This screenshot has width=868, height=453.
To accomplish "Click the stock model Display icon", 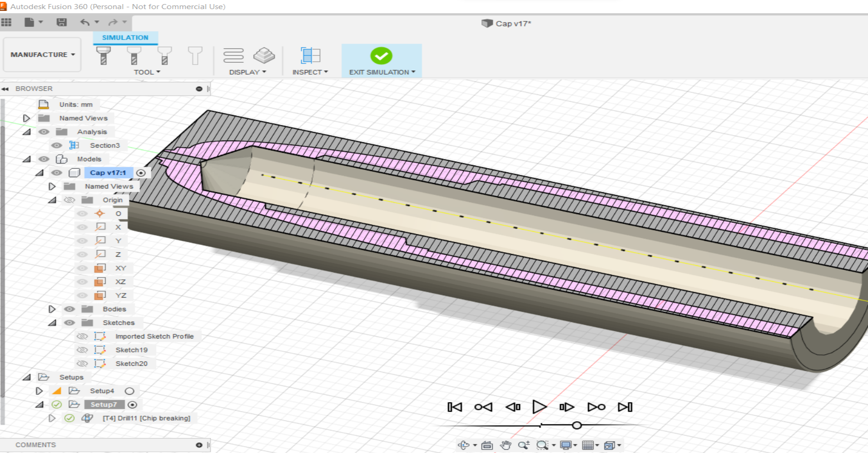I will [264, 55].
